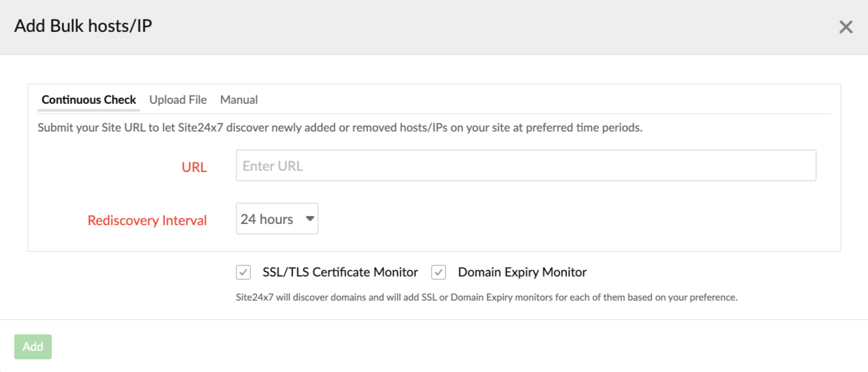Click the dropdown arrow beside 24 hours
This screenshot has width=868, height=372.
click(x=309, y=219)
